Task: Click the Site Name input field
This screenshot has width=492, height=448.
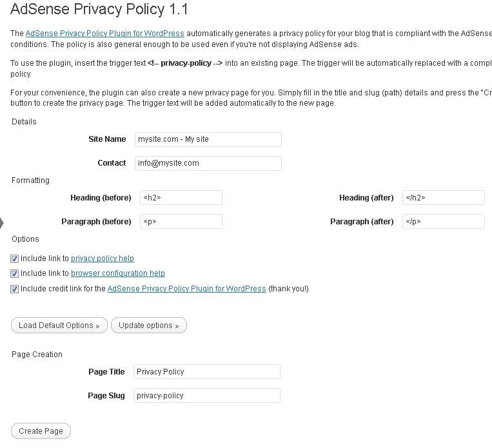Action: [x=208, y=139]
